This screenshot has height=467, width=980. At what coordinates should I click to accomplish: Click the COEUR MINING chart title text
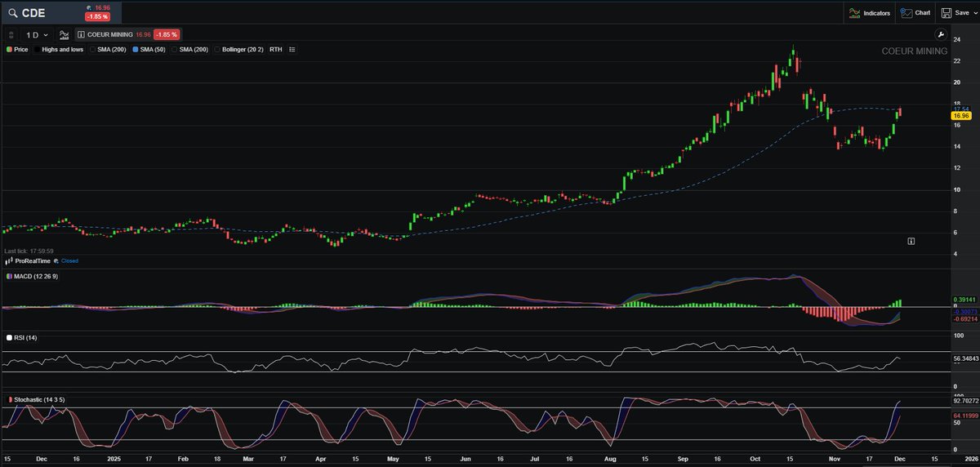point(915,51)
